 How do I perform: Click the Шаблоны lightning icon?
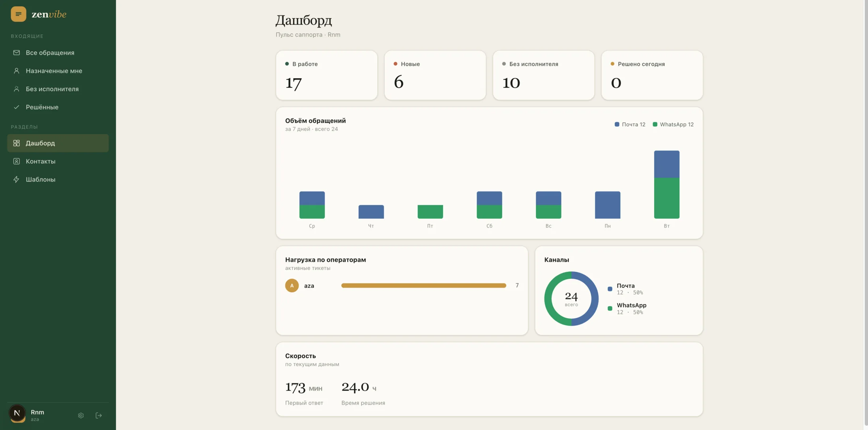(x=16, y=179)
